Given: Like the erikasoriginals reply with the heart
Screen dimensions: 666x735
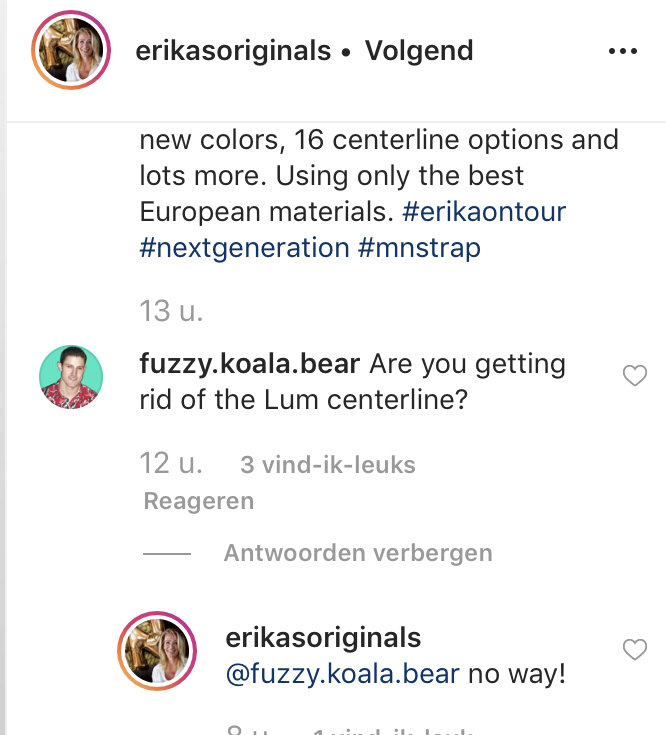Looking at the screenshot, I should pos(635,650).
